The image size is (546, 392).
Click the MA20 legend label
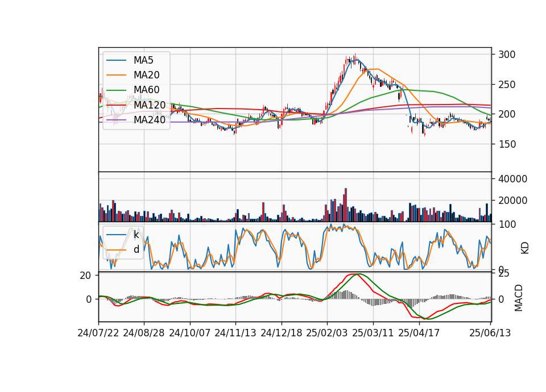pos(146,75)
